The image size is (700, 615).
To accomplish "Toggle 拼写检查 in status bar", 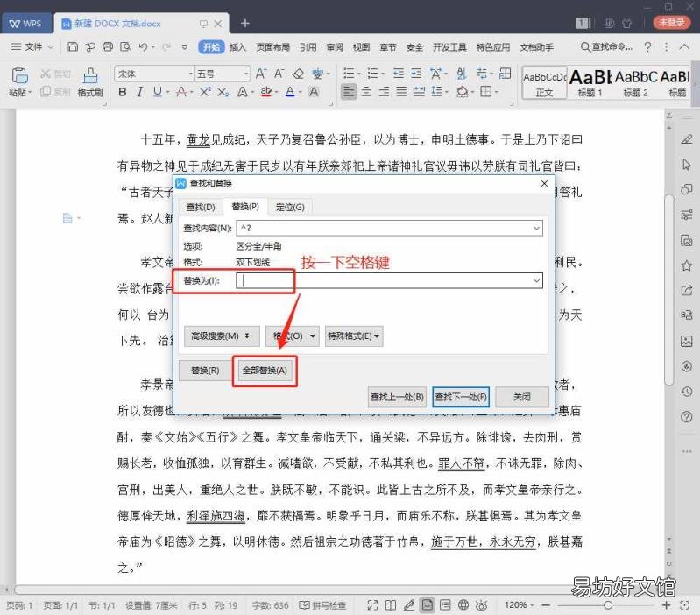I will tap(322, 605).
